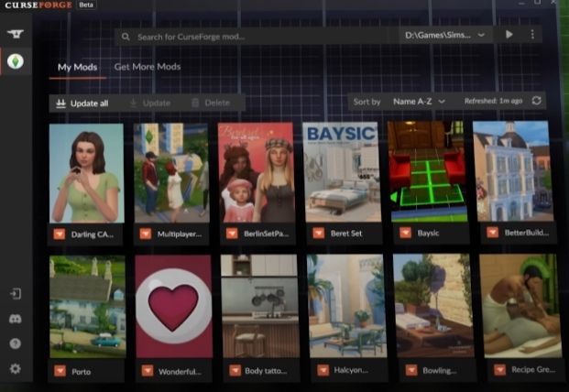The width and height of the screenshot is (569, 392).
Task: Click update icon for Multiplayer mod
Action: point(146,234)
